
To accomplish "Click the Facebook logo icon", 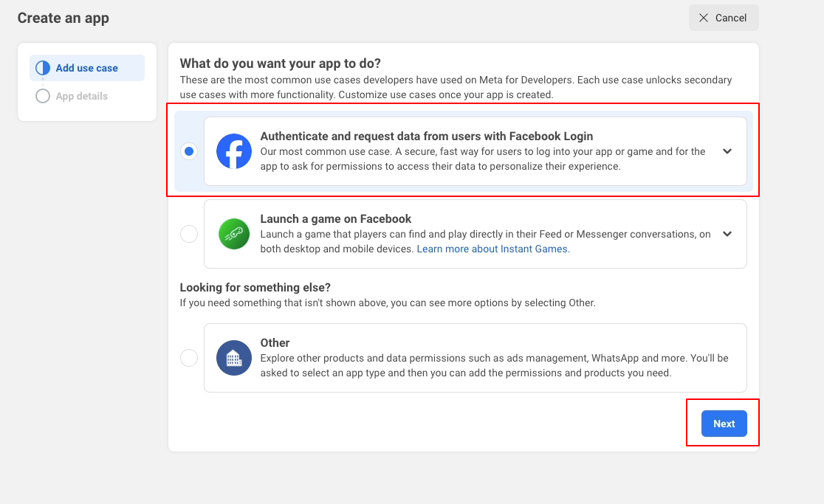I will (234, 151).
